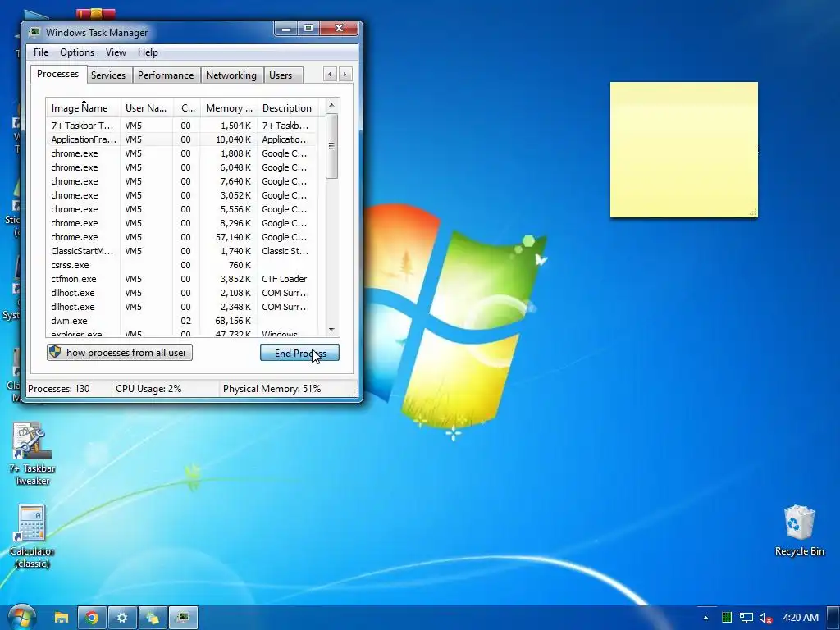Image resolution: width=840 pixels, height=630 pixels.
Task: Click the process list scrollbar down arrow
Action: pyautogui.click(x=331, y=330)
